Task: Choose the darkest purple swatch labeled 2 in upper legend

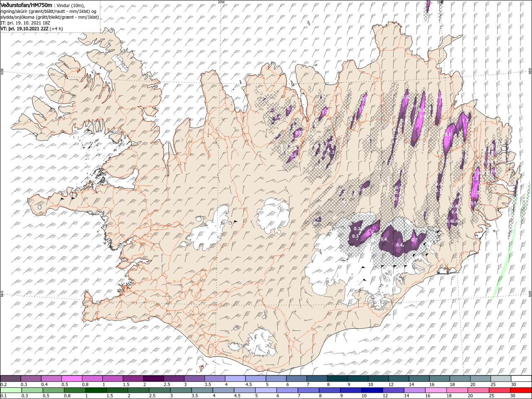Action: [x=153, y=379]
